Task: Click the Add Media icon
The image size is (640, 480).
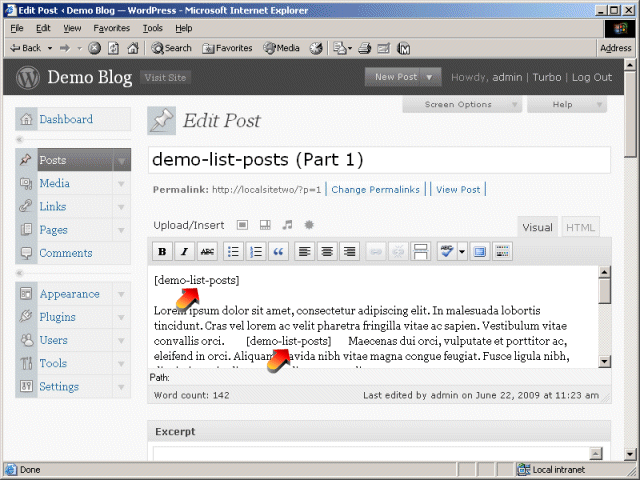Action: tap(309, 225)
